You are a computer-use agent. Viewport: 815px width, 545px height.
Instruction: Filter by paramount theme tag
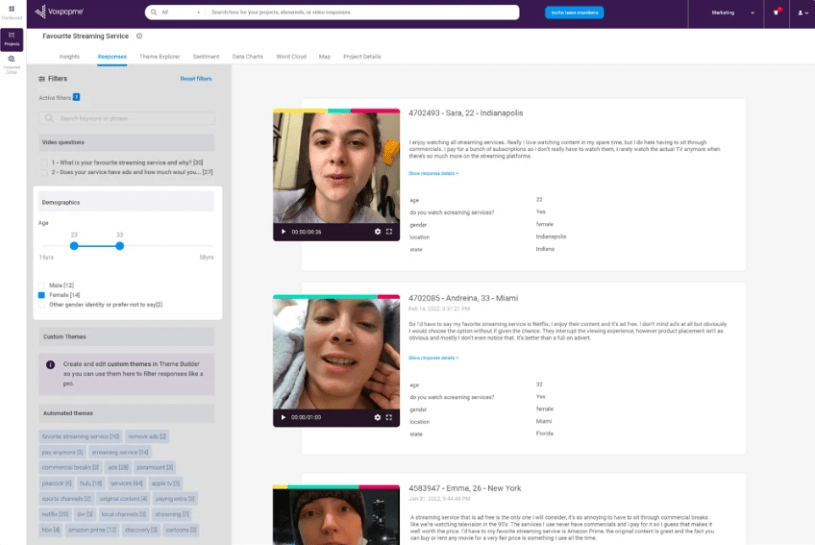click(x=154, y=468)
